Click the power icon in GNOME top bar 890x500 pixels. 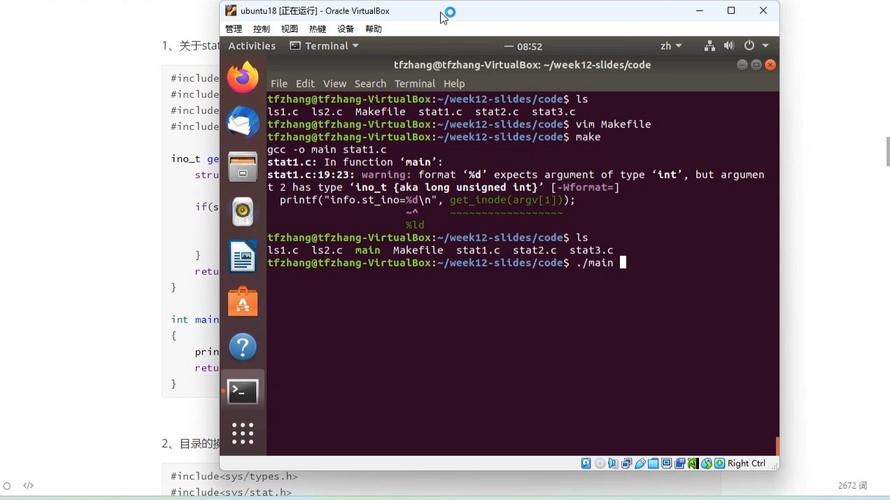(749, 46)
